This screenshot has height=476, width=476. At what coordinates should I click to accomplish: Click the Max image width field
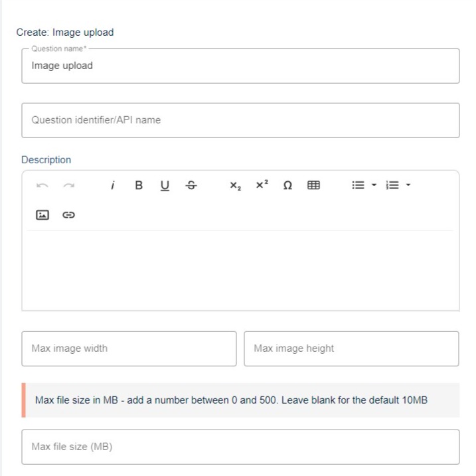pos(129,349)
